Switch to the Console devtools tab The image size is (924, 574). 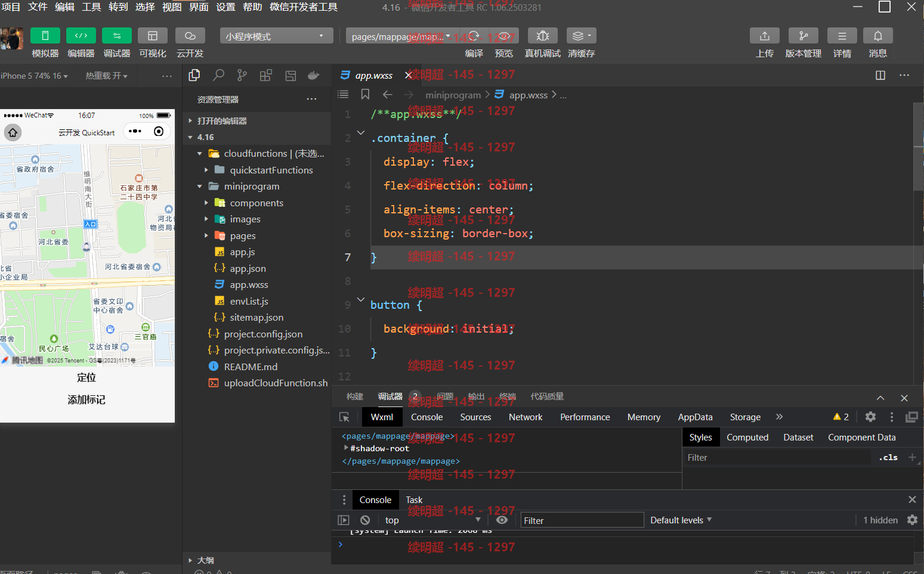[427, 417]
